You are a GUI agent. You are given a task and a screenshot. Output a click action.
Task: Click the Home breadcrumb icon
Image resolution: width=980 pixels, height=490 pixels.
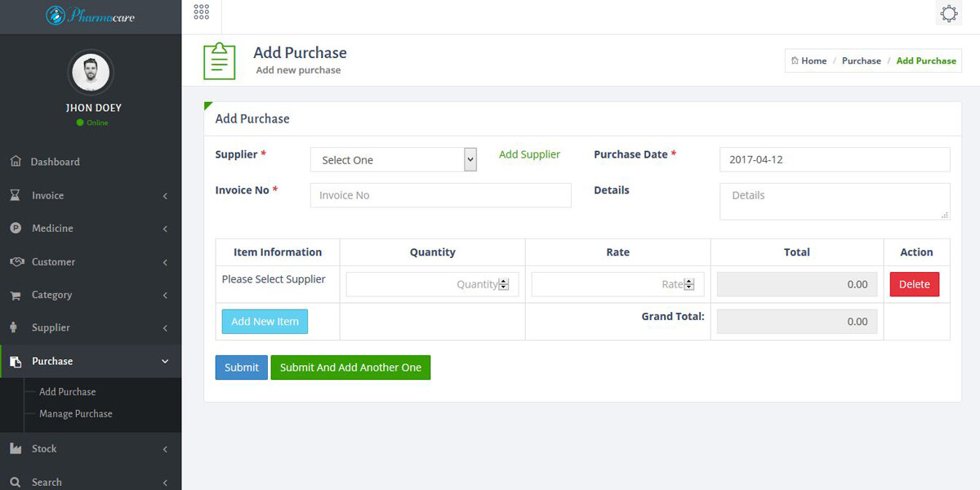click(795, 60)
